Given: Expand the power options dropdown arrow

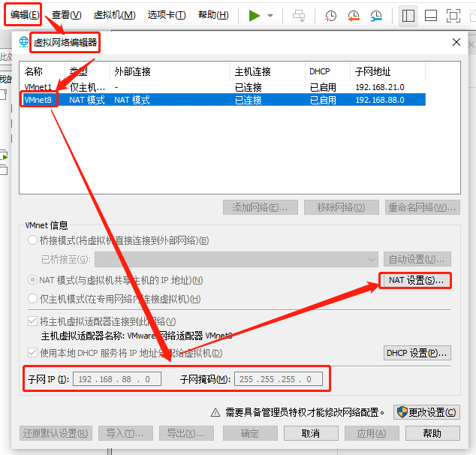Looking at the screenshot, I should pyautogui.click(x=270, y=16).
